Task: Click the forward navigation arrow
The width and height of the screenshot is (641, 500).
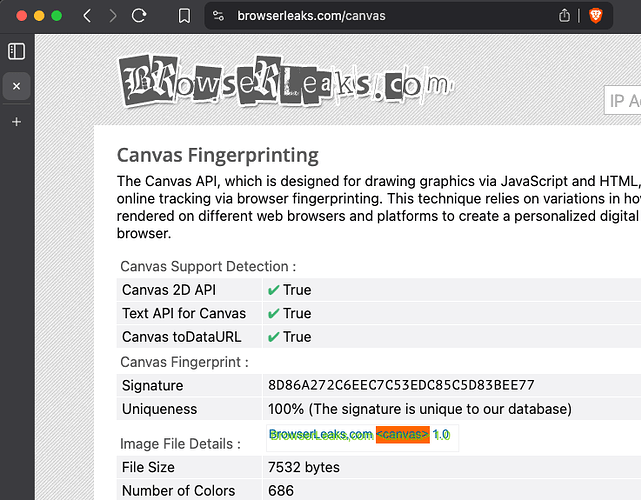Action: coord(113,16)
